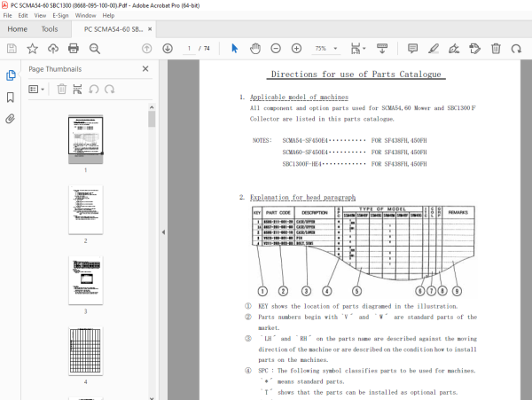Click the Send or share file icon

coord(474,49)
